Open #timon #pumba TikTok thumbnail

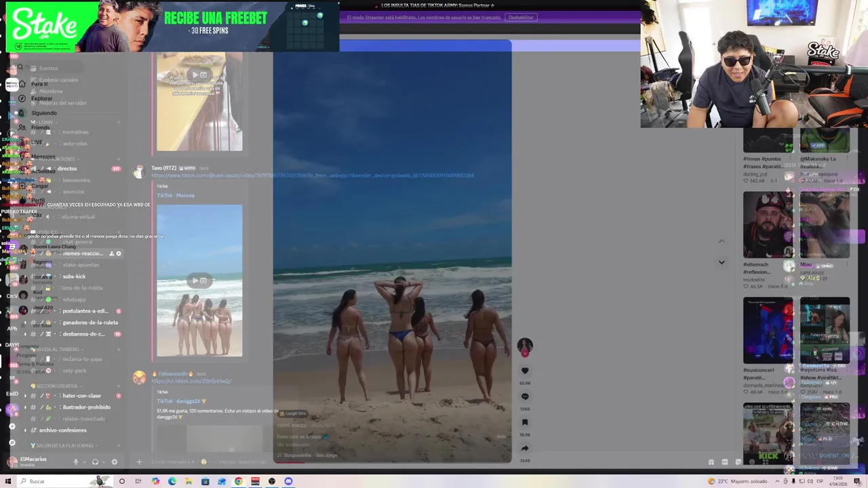768,140
